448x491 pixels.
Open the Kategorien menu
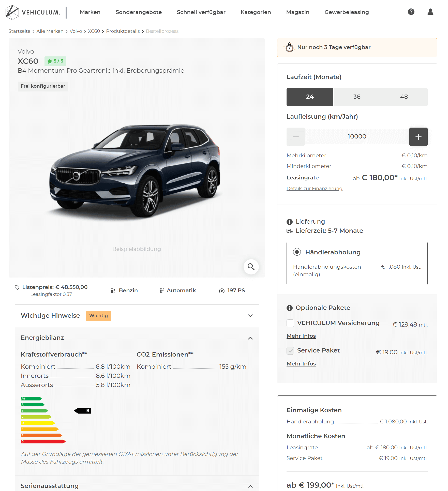(x=256, y=12)
